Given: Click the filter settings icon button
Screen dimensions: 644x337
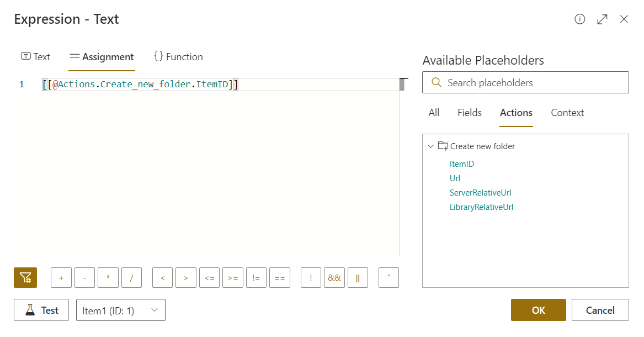Looking at the screenshot, I should [x=25, y=278].
